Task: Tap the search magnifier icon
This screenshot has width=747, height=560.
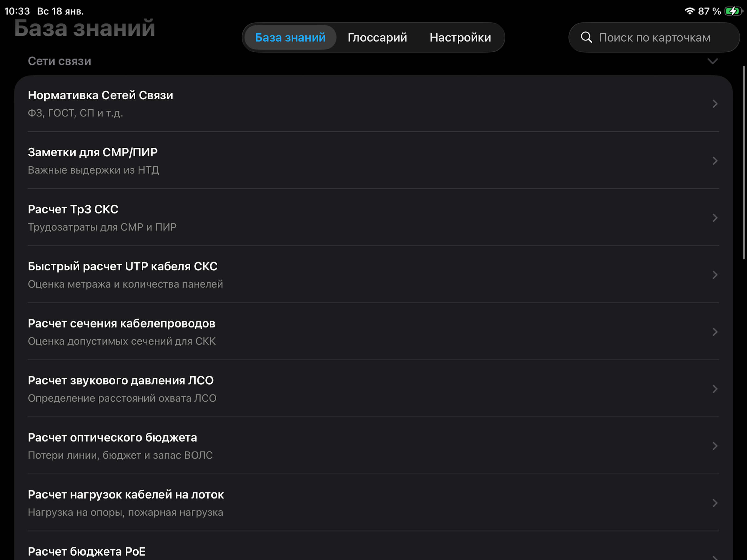Action: point(586,37)
